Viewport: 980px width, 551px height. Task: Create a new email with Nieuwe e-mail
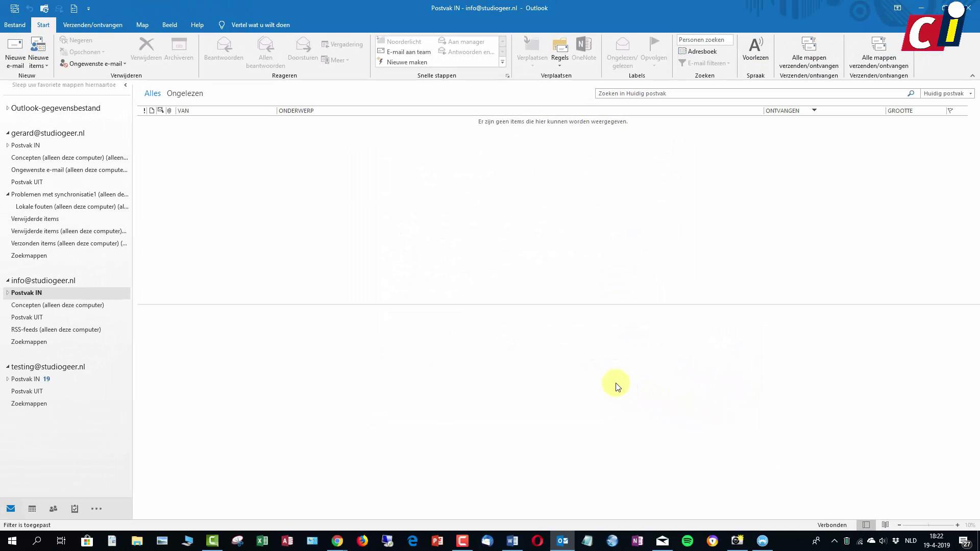coord(15,51)
